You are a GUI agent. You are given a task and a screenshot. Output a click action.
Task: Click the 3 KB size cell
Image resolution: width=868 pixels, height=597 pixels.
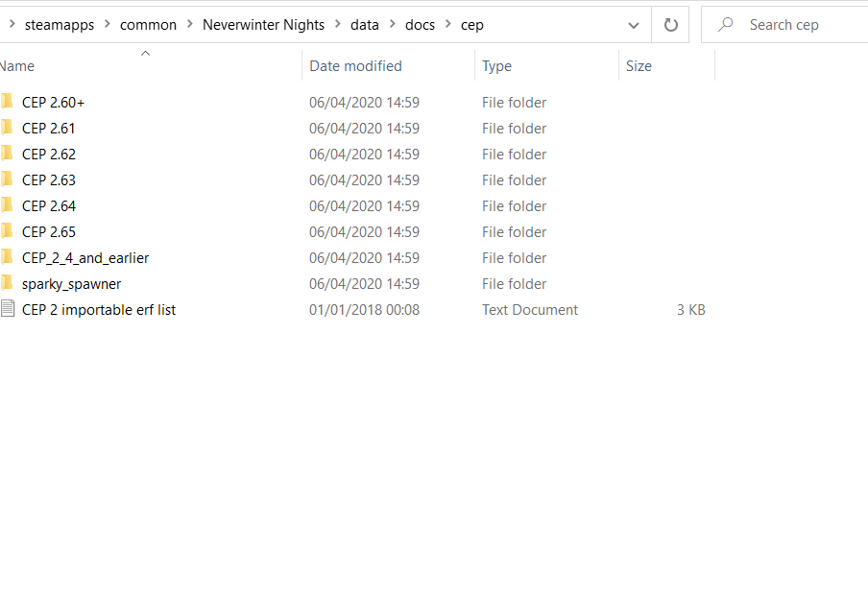pyautogui.click(x=691, y=310)
